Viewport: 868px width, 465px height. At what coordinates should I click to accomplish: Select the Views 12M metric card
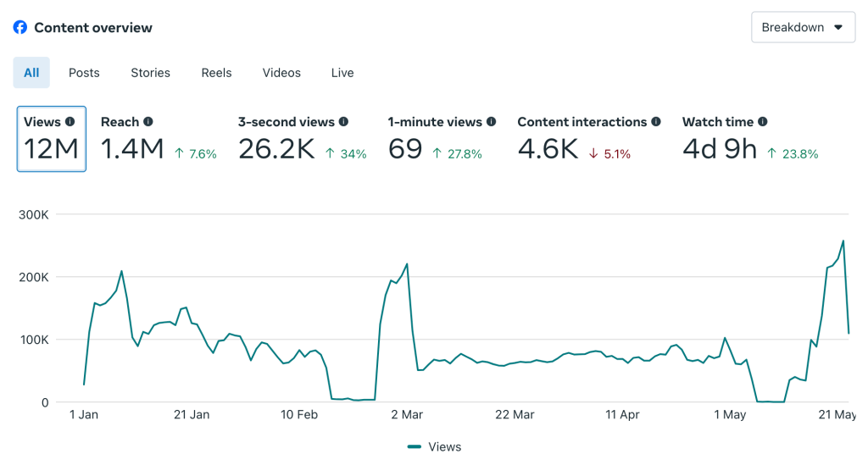coord(52,139)
